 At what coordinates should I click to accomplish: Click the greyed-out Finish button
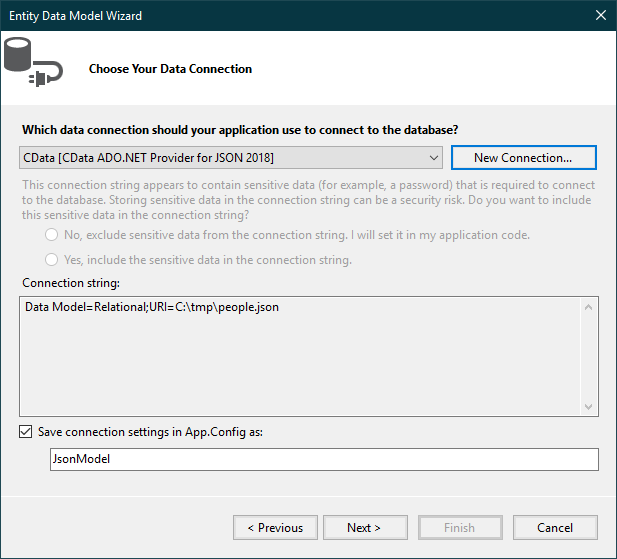point(459,528)
